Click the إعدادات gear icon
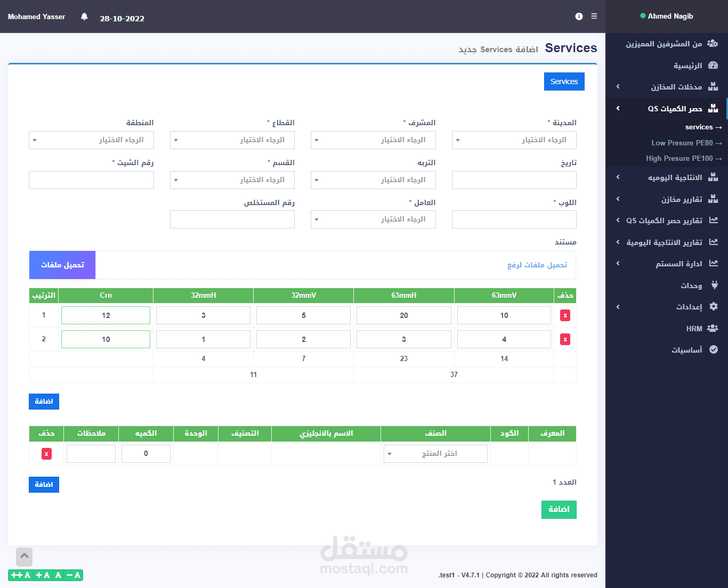 [x=714, y=307]
